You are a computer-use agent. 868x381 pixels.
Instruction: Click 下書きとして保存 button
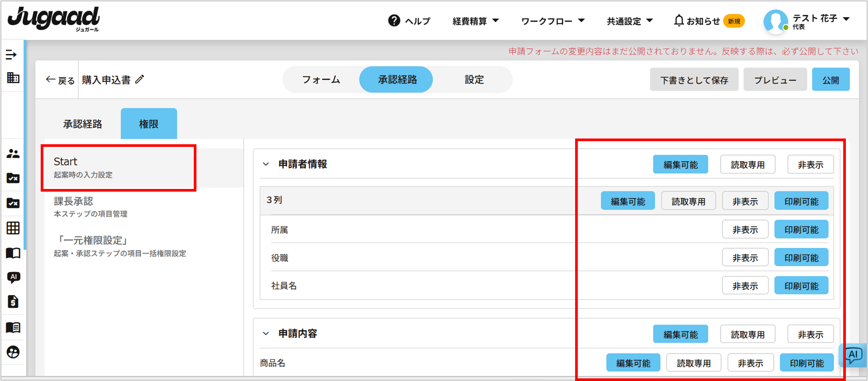694,80
